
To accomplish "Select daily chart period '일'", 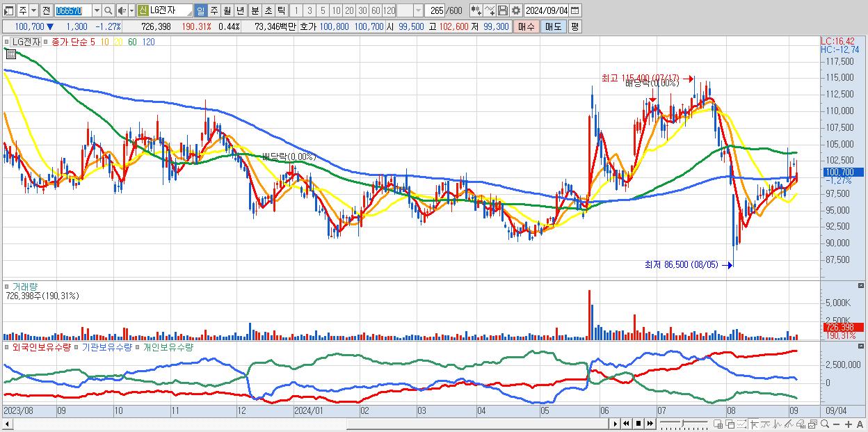I will tap(200, 10).
